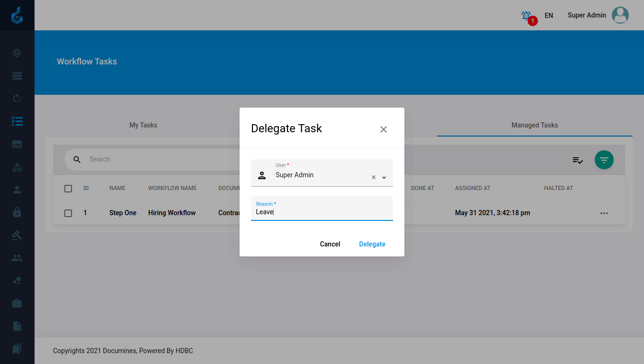Clear the selected Super Admin user

(374, 177)
